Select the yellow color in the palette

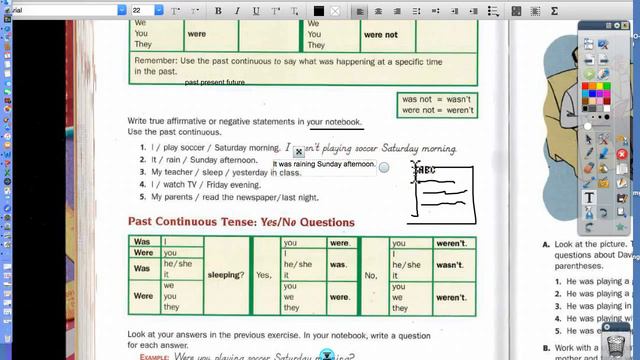(x=600, y=86)
